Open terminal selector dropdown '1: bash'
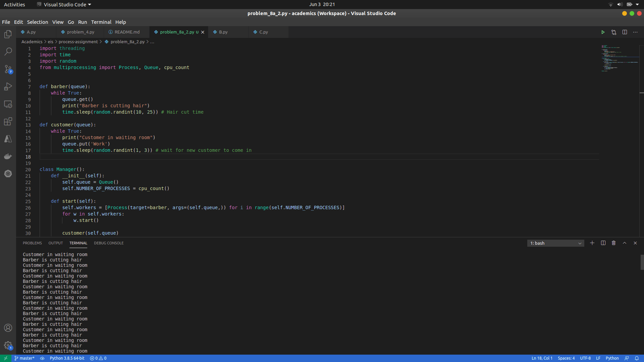The width and height of the screenshot is (644, 362). click(556, 243)
